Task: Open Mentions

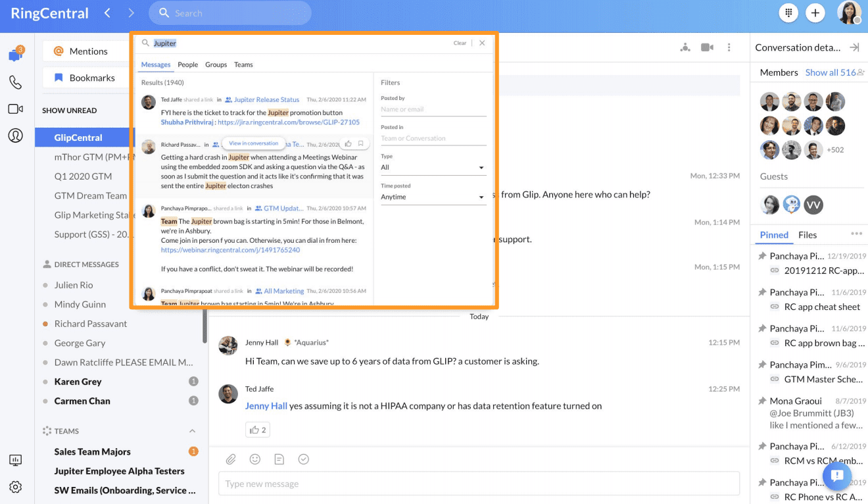Action: [85, 51]
